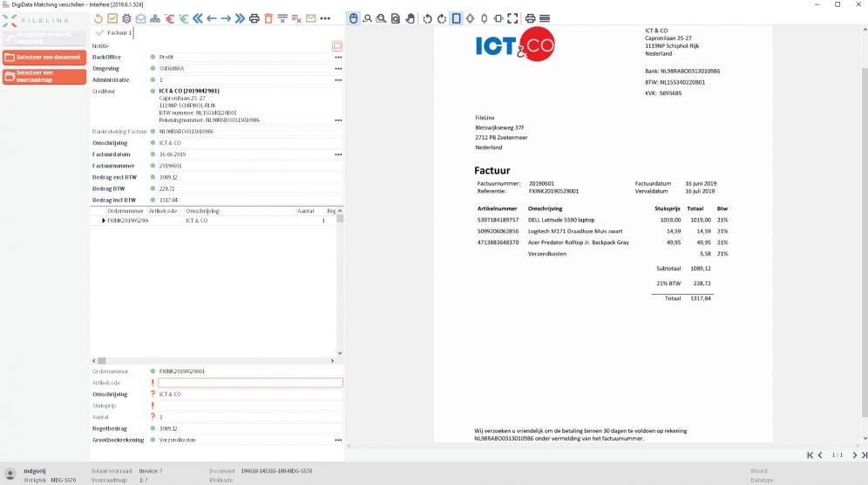Click the blue open-envelope toolbar icon
The width and height of the screenshot is (868, 485).
[140, 18]
